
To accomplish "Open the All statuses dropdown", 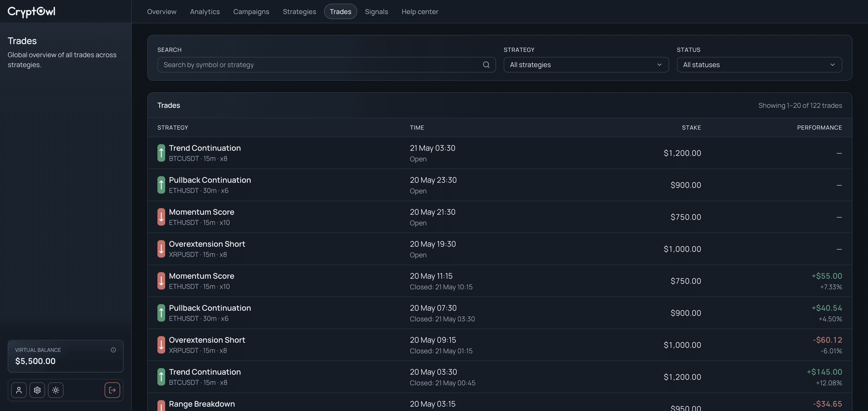I will point(759,65).
